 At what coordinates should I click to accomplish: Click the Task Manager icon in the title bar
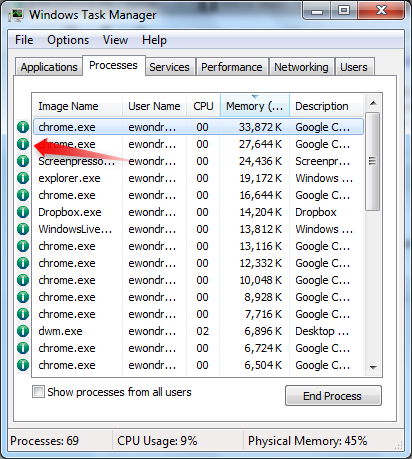(16, 15)
